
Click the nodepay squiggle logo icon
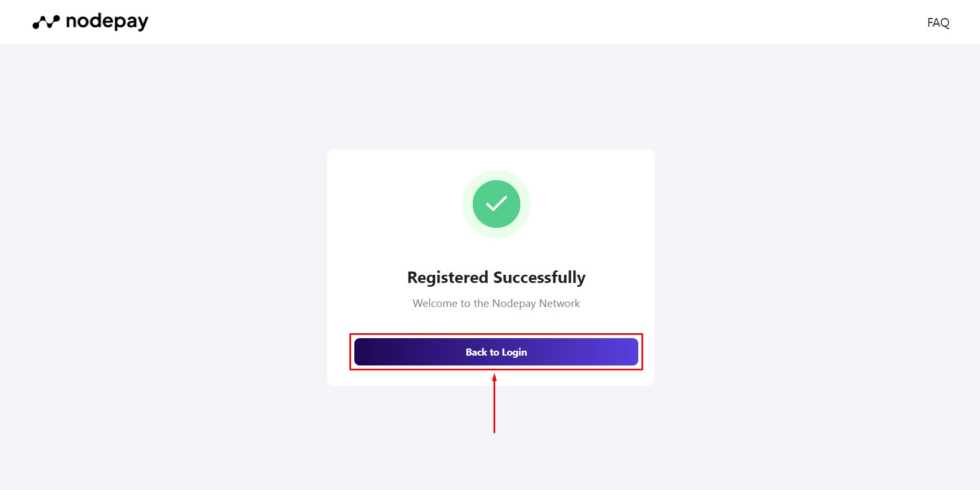coord(46,22)
